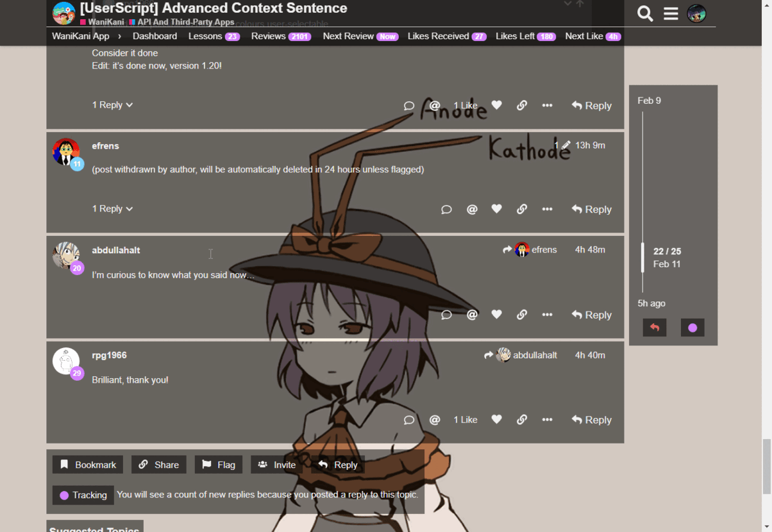Screen dimensions: 772x532
Task: Open the hamburger menu in the header
Action: (x=671, y=13)
